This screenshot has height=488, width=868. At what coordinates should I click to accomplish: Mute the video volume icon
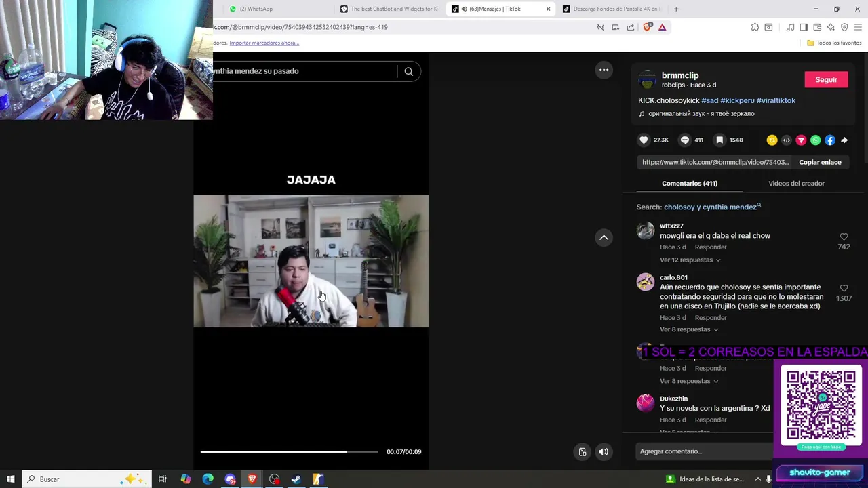[x=604, y=452]
